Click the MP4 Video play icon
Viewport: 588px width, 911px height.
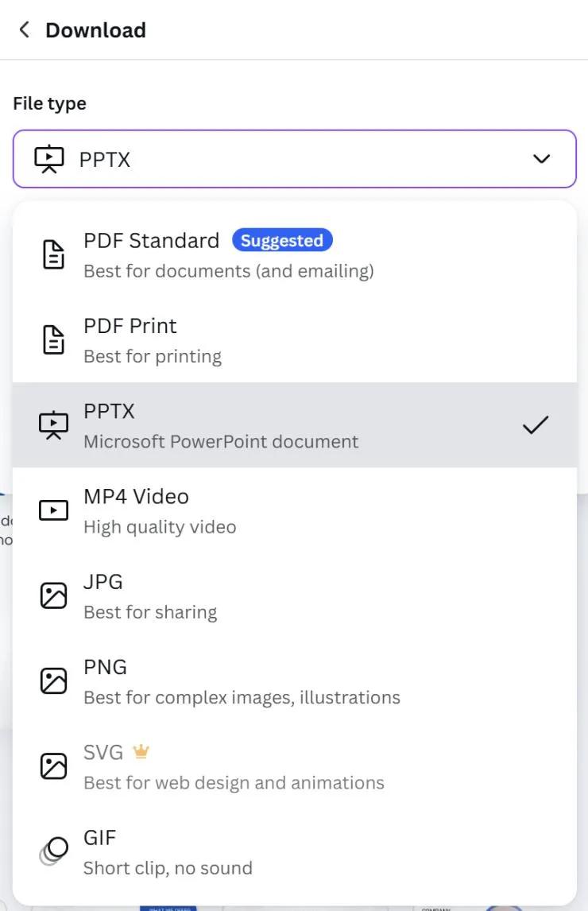(x=52, y=510)
